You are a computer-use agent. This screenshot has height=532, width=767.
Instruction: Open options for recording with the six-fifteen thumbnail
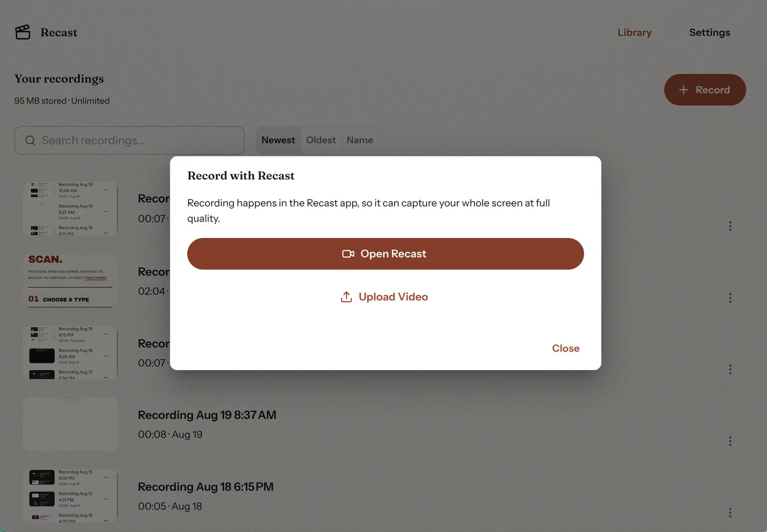tap(730, 369)
